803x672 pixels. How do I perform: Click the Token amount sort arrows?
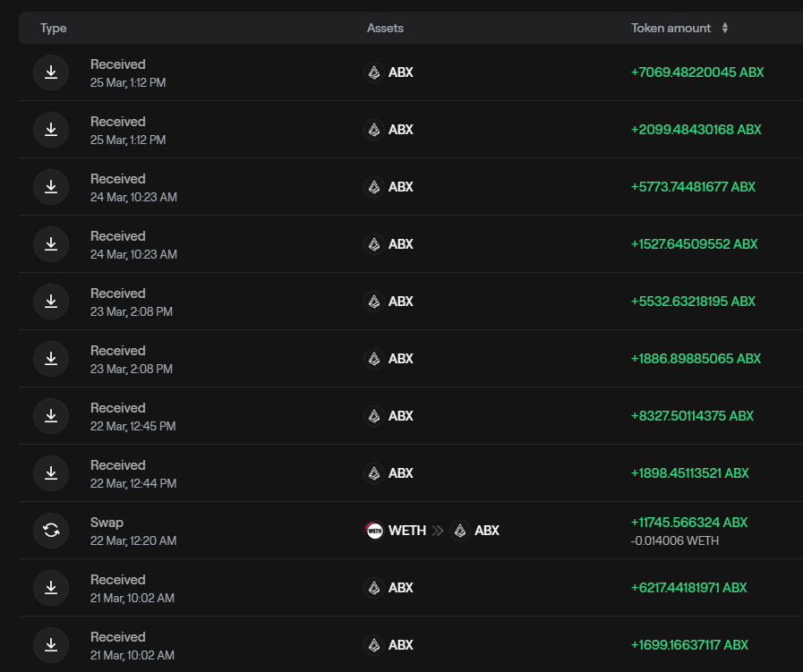[724, 28]
